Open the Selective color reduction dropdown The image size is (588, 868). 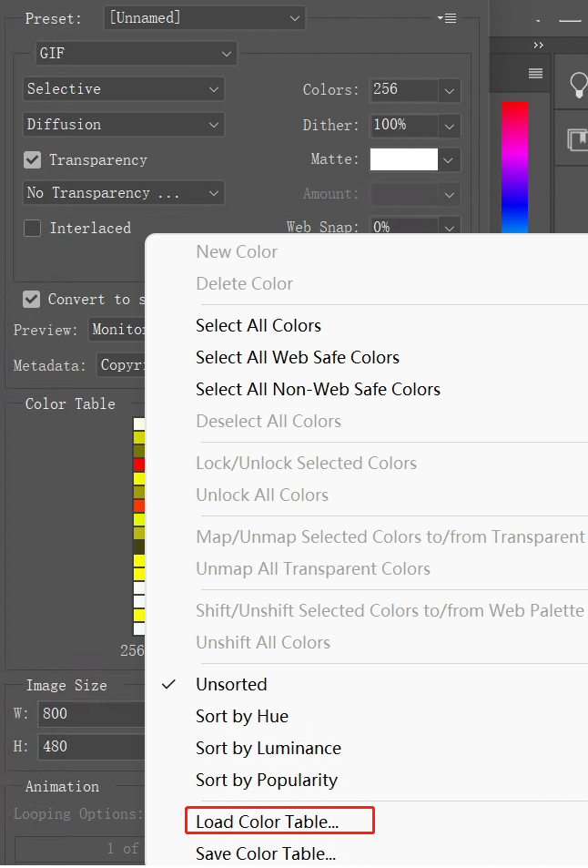123,89
